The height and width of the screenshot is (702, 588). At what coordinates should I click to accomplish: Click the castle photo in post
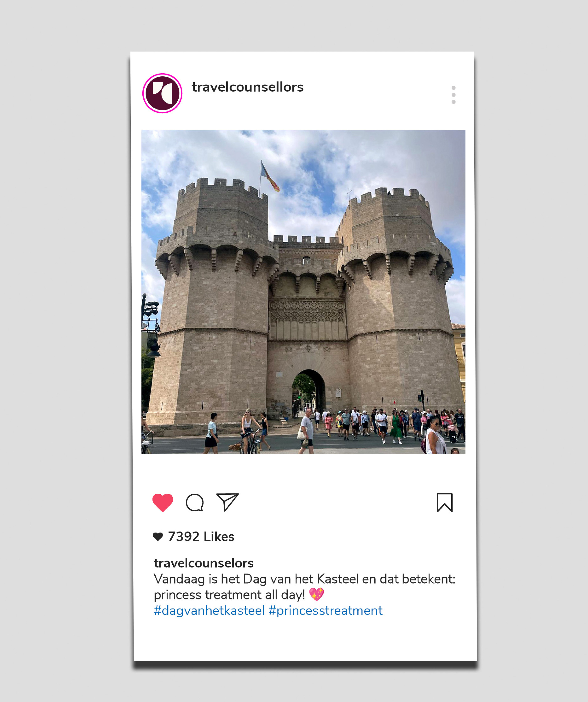coord(303,292)
